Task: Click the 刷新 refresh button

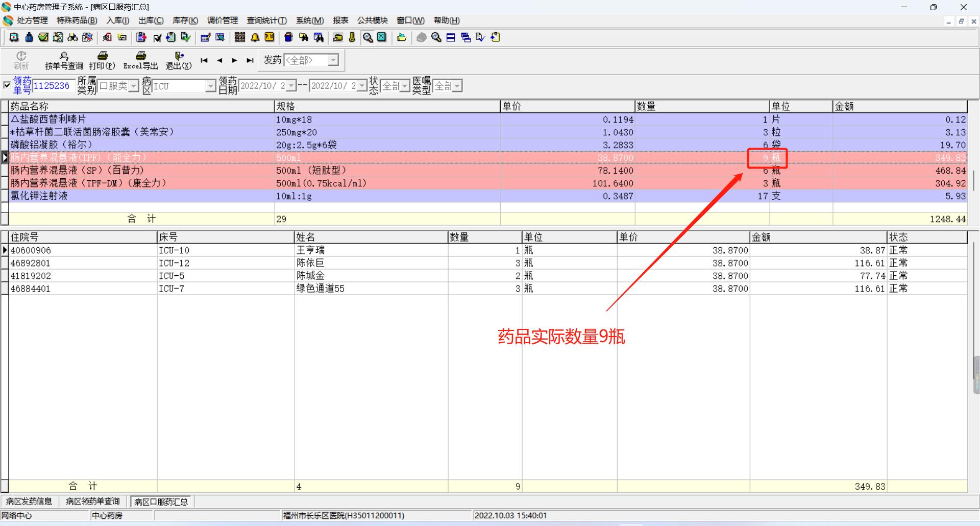Action: pyautogui.click(x=21, y=61)
